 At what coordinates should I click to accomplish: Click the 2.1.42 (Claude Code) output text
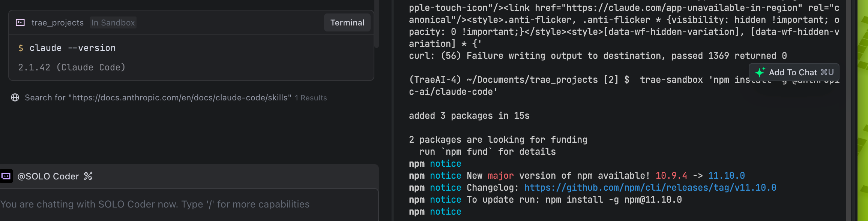tap(72, 67)
